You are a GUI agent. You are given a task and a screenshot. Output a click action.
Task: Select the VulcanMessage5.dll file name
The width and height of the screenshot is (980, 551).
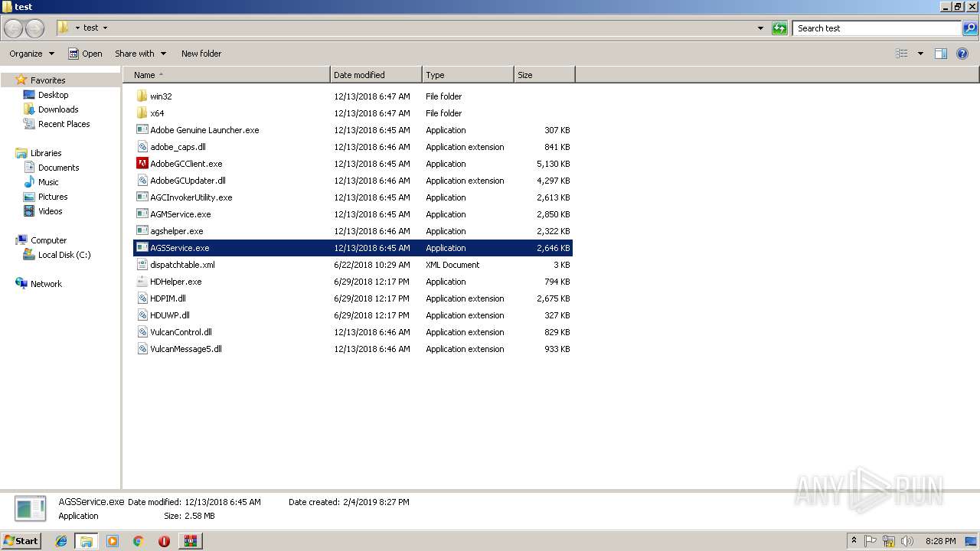[x=185, y=349]
